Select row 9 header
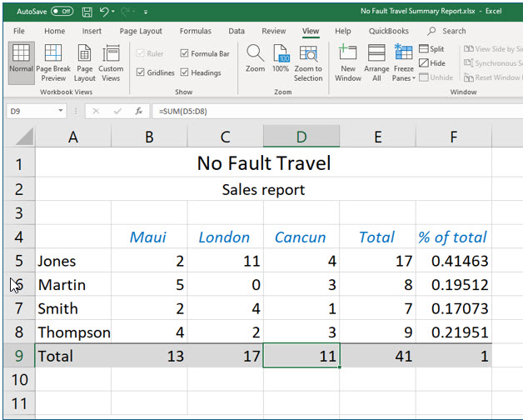 coord(19,356)
